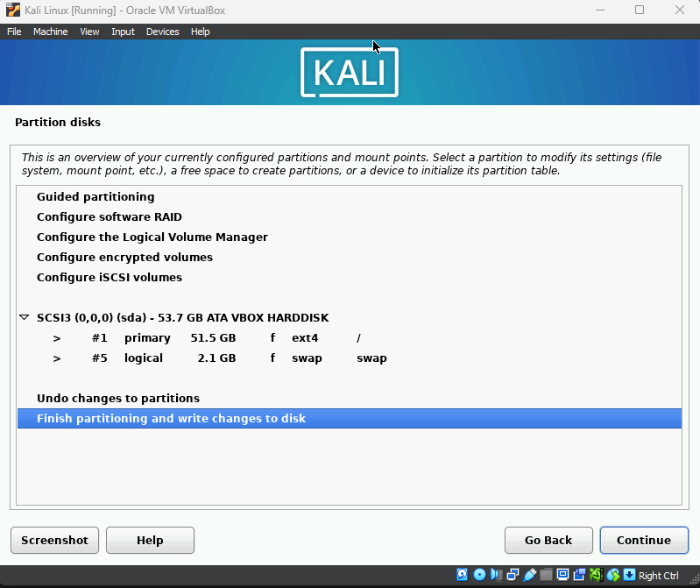700x588 pixels.
Task: Click the hard disk activity status icon
Action: tap(463, 576)
